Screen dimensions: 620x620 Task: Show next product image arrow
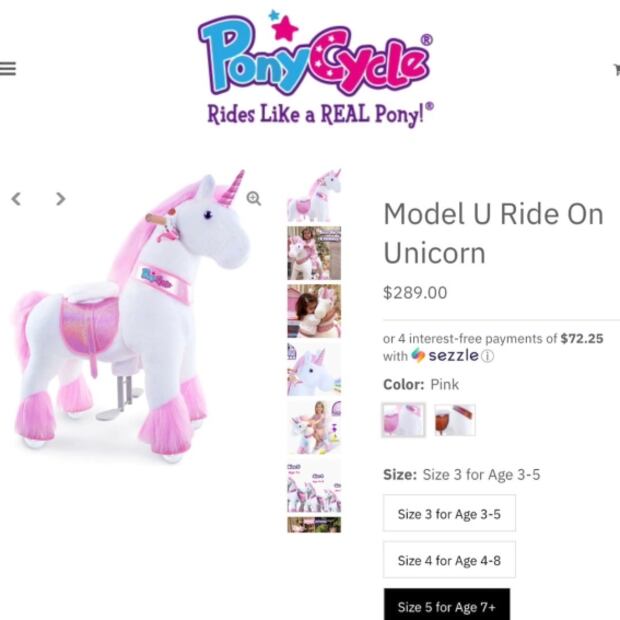pyautogui.click(x=60, y=199)
